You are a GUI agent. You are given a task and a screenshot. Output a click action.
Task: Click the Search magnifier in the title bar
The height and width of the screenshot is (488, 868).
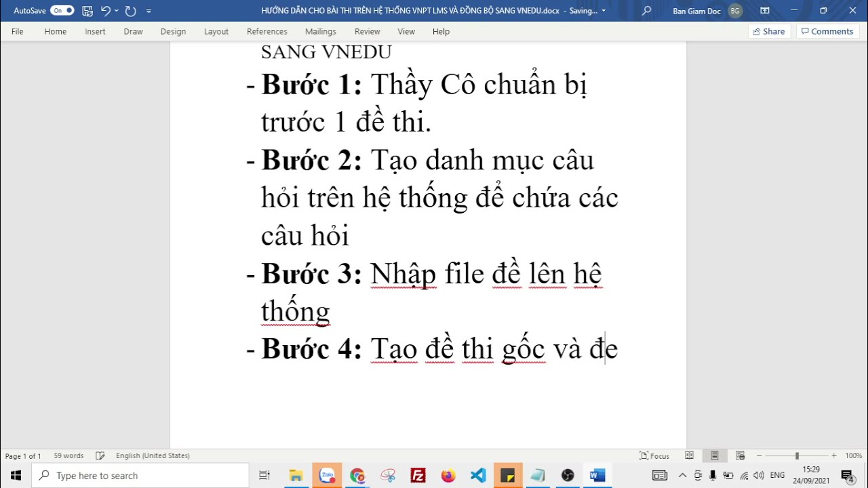[x=646, y=11]
